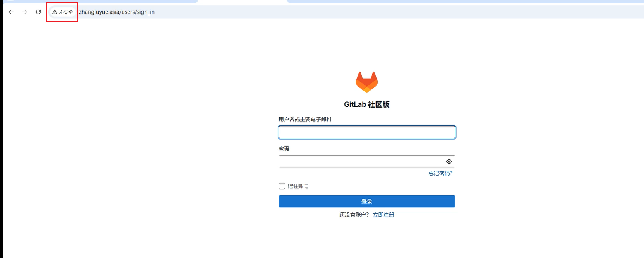Click the 还没有账户? text
The image size is (644, 258).
click(x=354, y=215)
